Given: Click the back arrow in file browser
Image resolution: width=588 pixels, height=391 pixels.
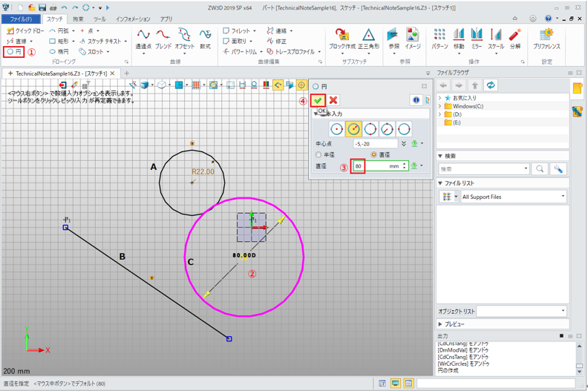Looking at the screenshot, I should [444, 85].
